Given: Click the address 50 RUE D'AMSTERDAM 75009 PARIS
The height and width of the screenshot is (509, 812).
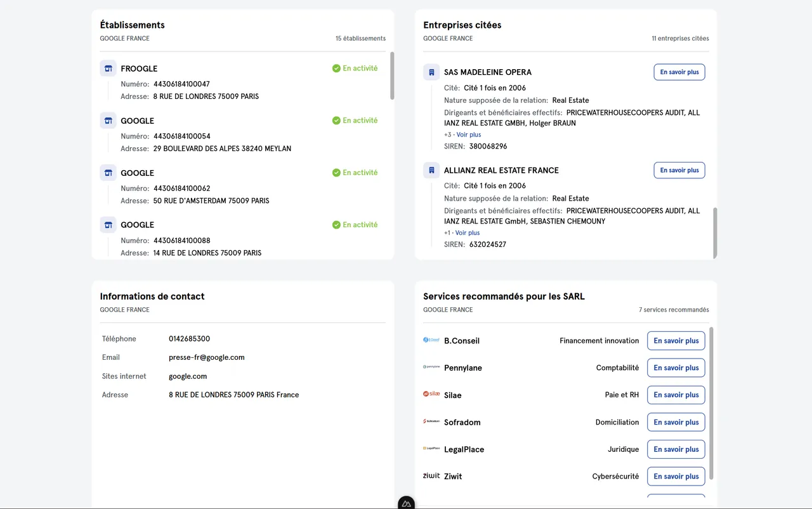Looking at the screenshot, I should pyautogui.click(x=211, y=201).
